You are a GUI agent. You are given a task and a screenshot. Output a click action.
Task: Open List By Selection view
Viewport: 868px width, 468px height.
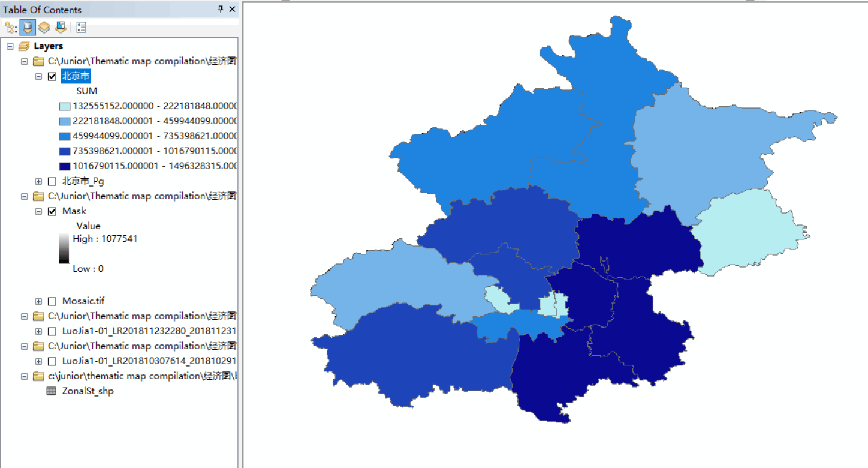point(60,27)
